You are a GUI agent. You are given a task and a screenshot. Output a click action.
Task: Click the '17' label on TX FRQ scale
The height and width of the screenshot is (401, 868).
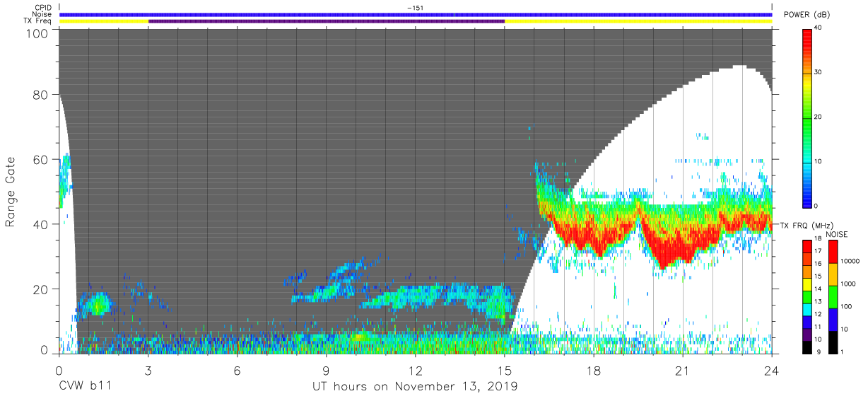(818, 252)
